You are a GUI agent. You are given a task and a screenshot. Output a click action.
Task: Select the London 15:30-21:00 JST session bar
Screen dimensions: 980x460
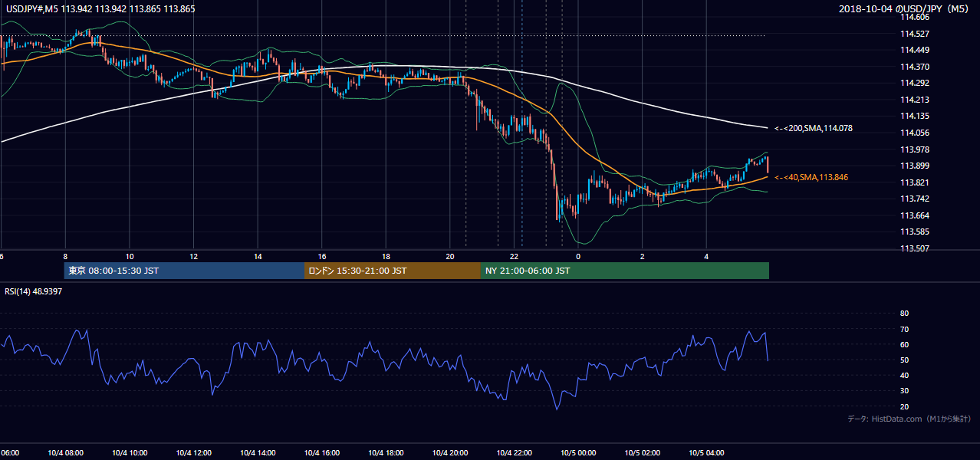393,271
